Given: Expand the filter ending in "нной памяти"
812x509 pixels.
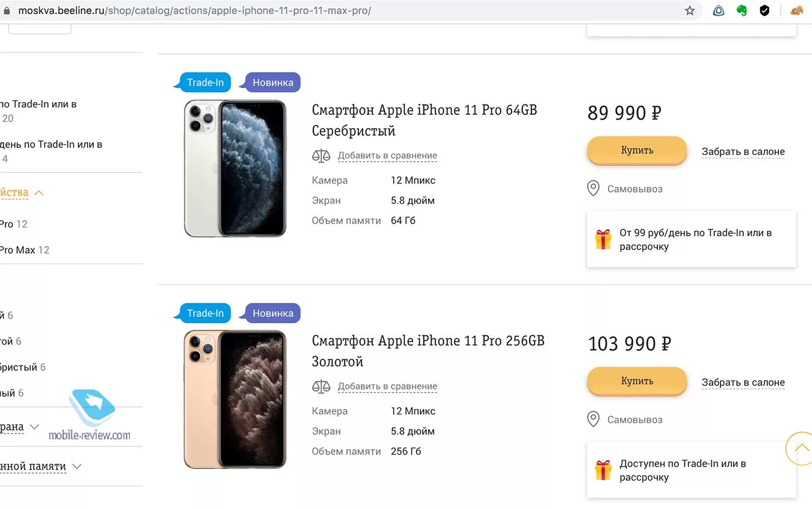Looking at the screenshot, I should 77,467.
